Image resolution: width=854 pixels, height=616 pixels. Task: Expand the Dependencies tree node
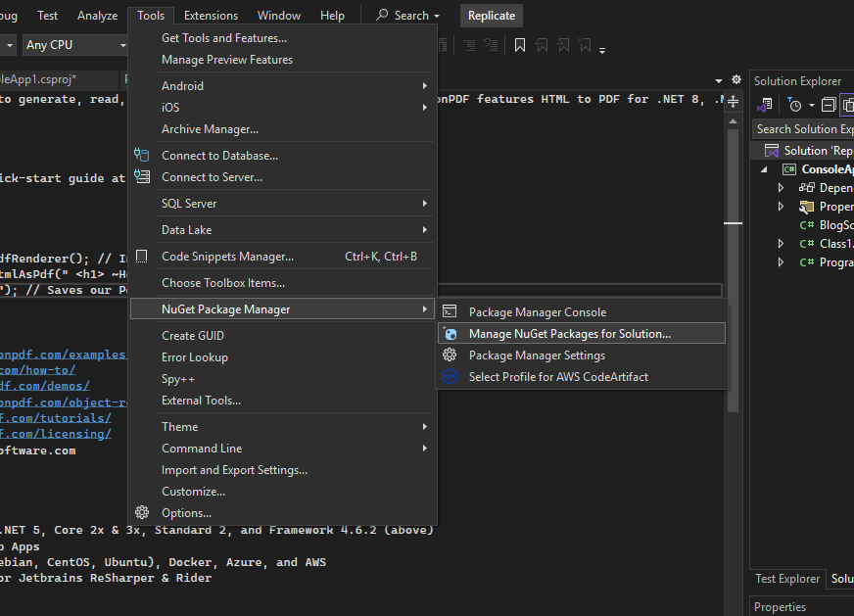click(781, 188)
